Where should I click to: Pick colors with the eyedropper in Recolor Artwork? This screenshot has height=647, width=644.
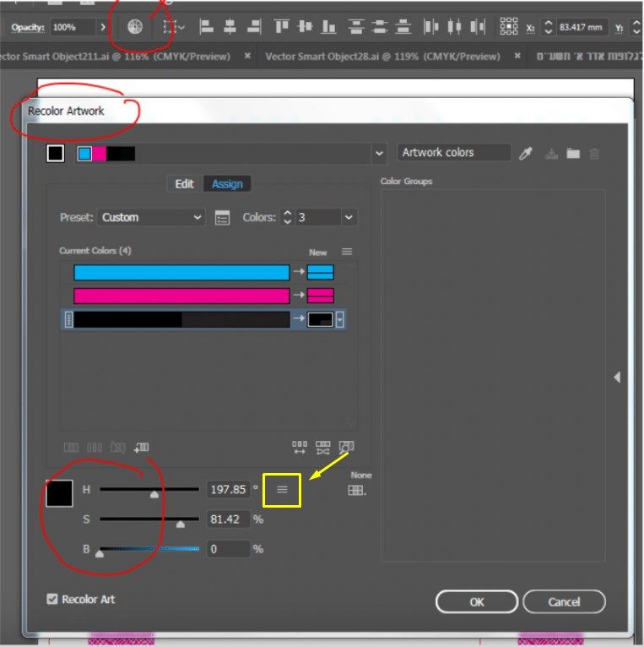click(525, 154)
